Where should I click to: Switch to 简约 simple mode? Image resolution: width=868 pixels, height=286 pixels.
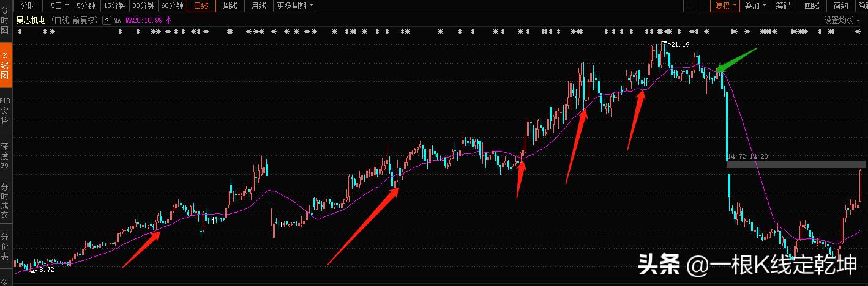[841, 5]
